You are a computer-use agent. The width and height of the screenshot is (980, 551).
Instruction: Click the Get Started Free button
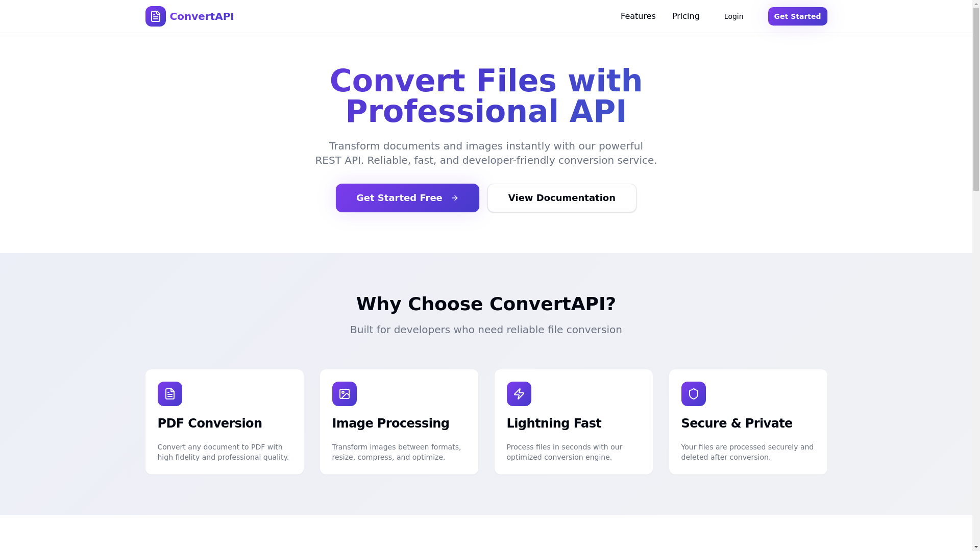[407, 198]
